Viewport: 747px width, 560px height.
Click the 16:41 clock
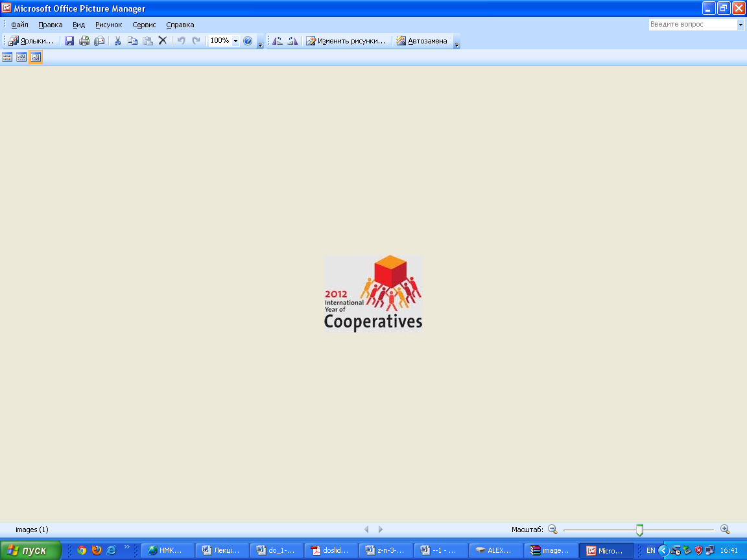[x=729, y=550]
